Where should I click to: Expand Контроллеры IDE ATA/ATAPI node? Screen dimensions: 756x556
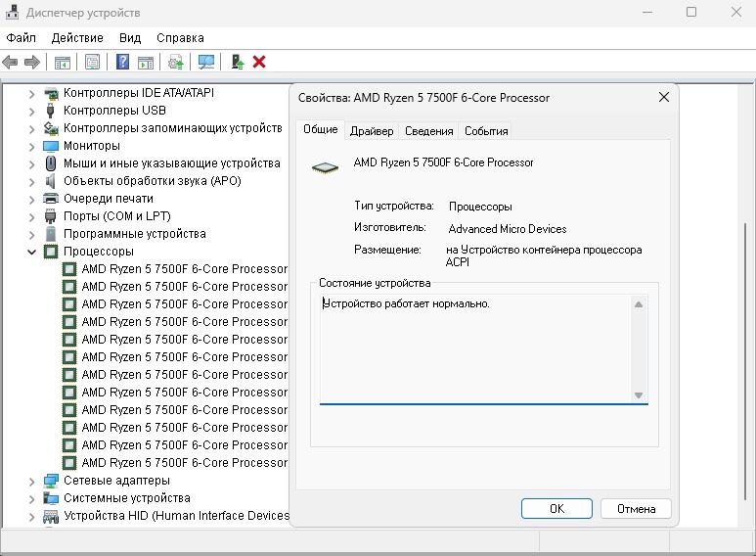point(32,93)
